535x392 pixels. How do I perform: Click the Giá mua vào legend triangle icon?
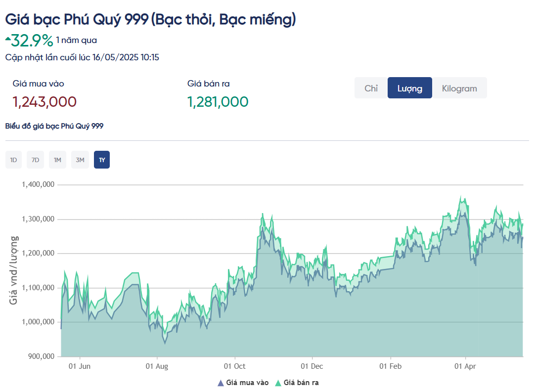coord(221,383)
